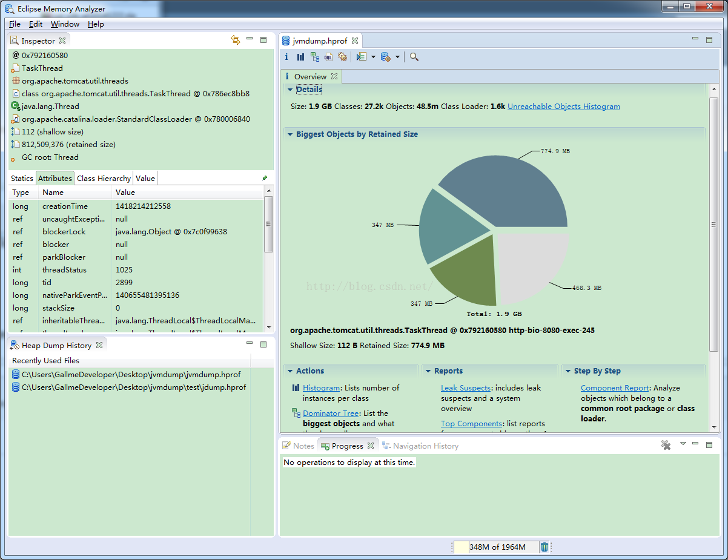Close the Inspector view tab
728x560 pixels.
(x=62, y=41)
